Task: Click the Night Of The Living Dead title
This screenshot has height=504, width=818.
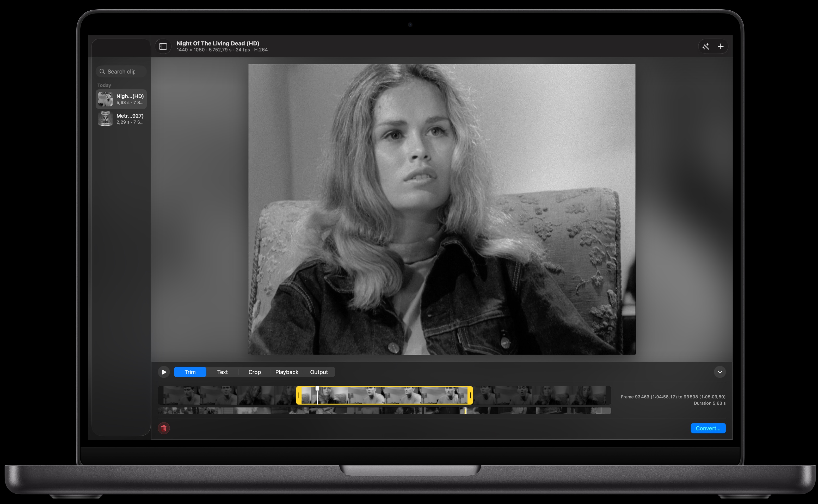Action: coord(218,43)
